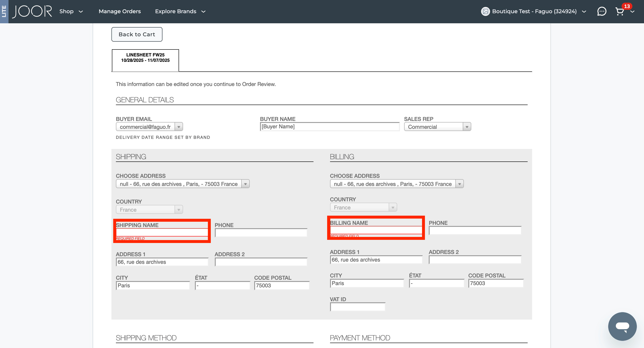Image resolution: width=644 pixels, height=348 pixels.
Task: Open the Shop menu
Action: pos(71,11)
